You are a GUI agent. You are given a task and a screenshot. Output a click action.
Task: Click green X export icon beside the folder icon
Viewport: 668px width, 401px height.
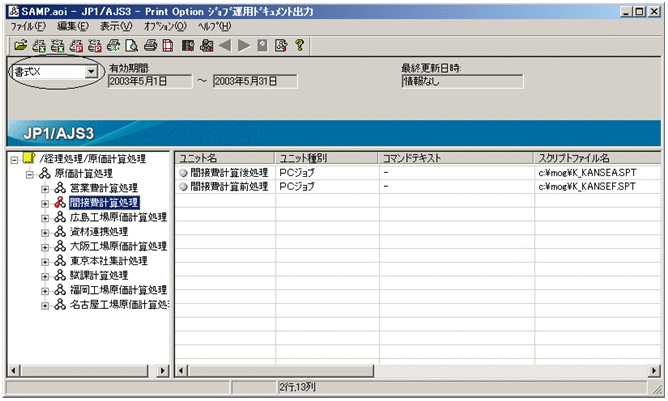pyautogui.click(x=39, y=45)
